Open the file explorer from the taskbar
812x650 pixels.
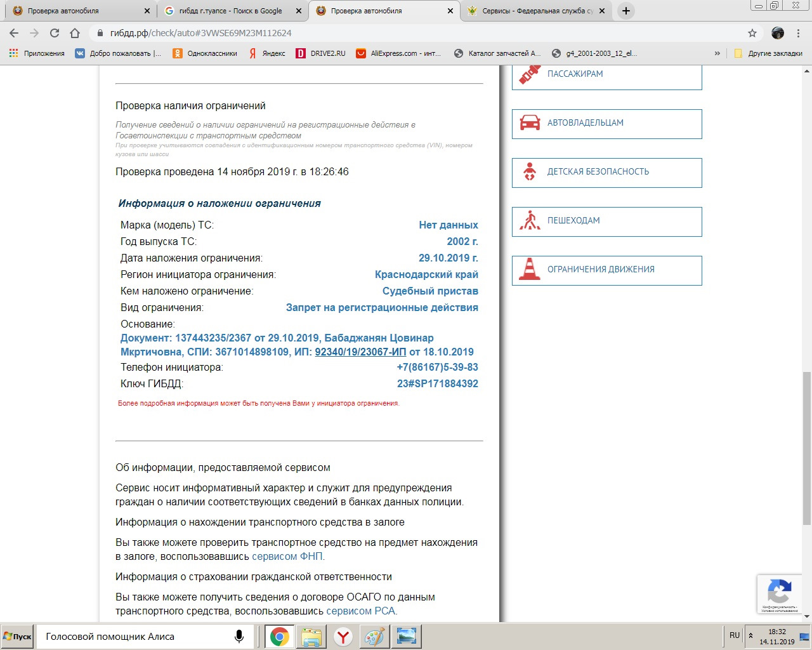coord(311,637)
